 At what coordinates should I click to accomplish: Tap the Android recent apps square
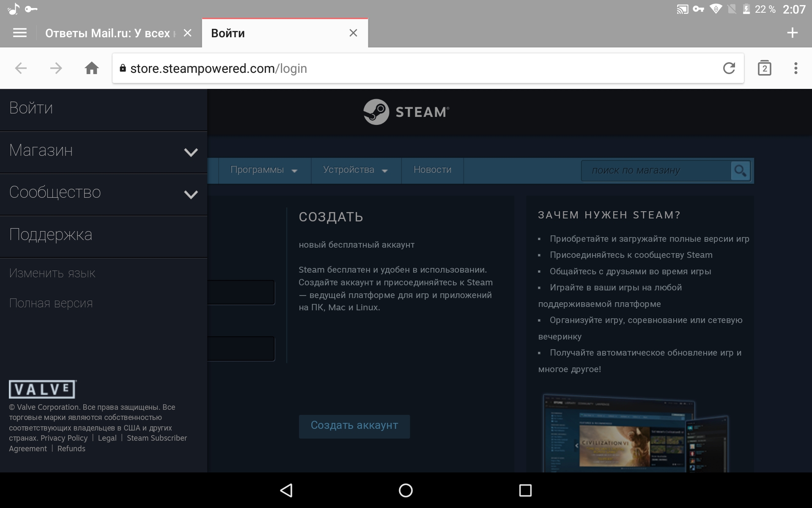525,490
